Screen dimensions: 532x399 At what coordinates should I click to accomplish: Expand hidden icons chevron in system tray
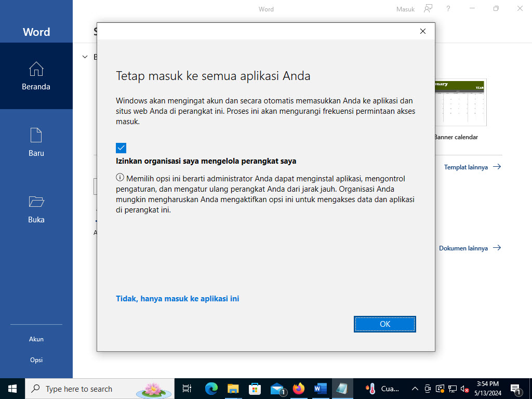[x=415, y=389]
